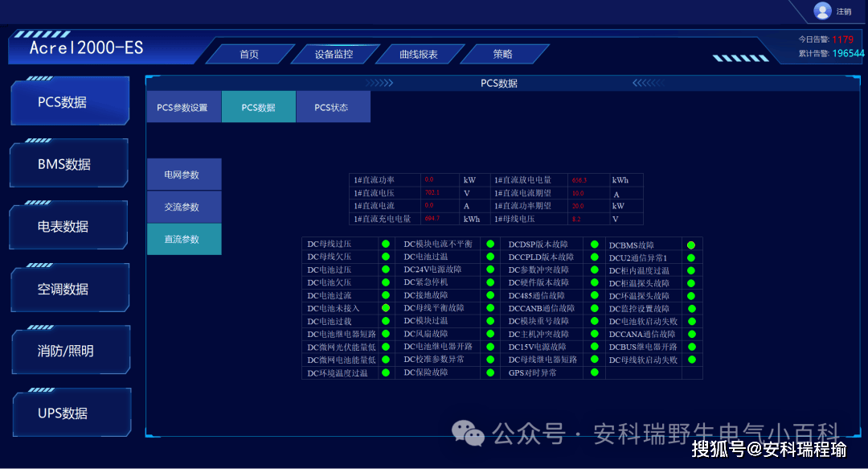
Task: Click the 1#直流电流期望 value 10.0
Action: click(x=578, y=194)
